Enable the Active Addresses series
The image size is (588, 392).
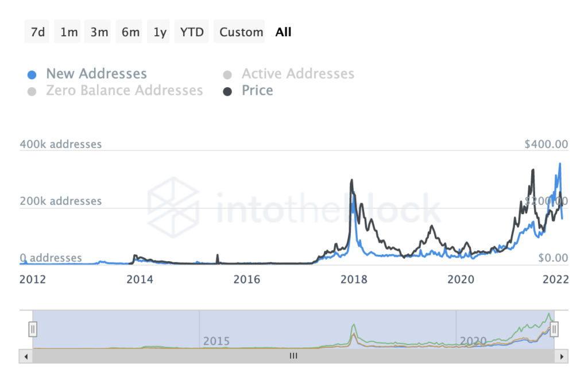[x=298, y=73]
